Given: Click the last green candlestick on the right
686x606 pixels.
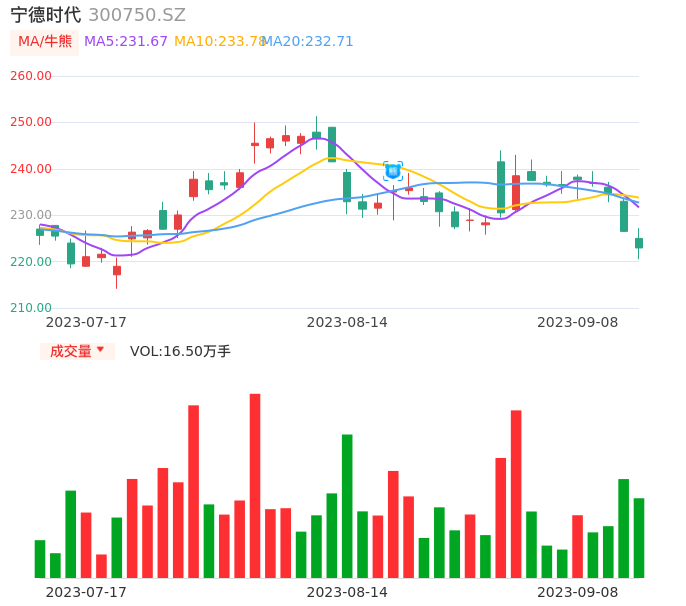Looking at the screenshot, I should click(x=639, y=243).
